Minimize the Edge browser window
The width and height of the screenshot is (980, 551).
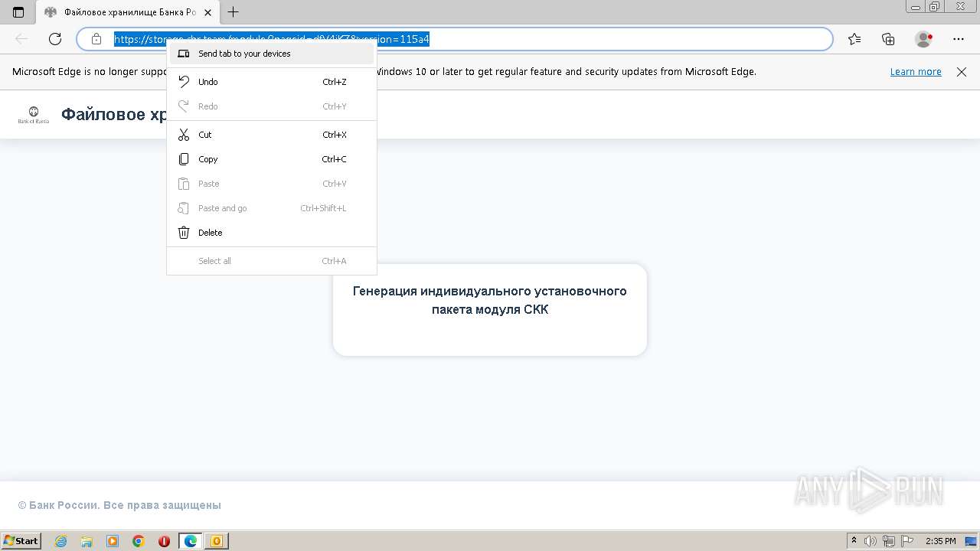pyautogui.click(x=916, y=6)
